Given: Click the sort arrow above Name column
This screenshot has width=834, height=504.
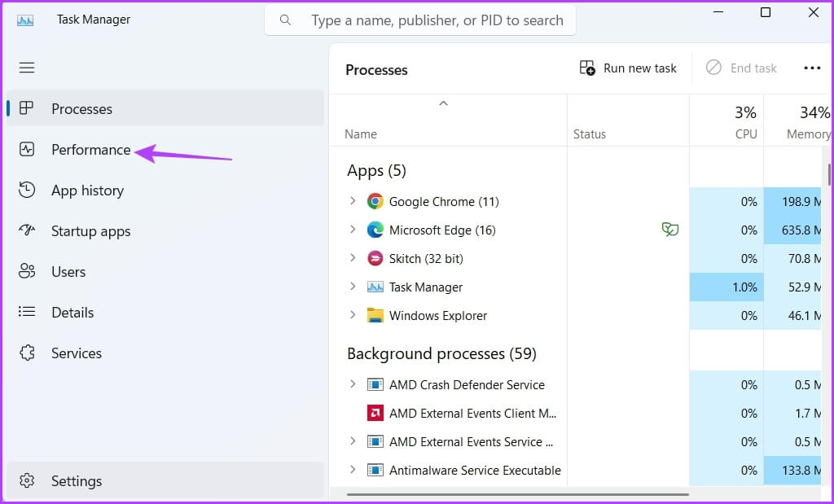Looking at the screenshot, I should click(443, 103).
